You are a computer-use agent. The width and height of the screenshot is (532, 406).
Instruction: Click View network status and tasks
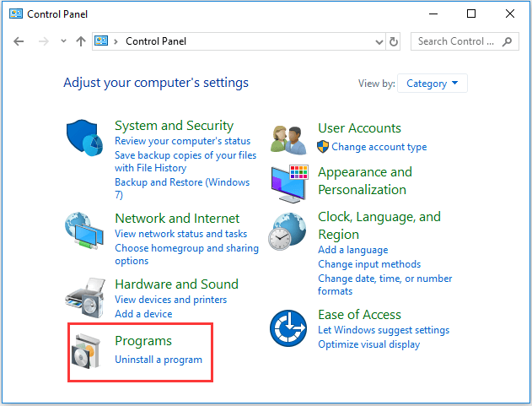[x=180, y=234]
